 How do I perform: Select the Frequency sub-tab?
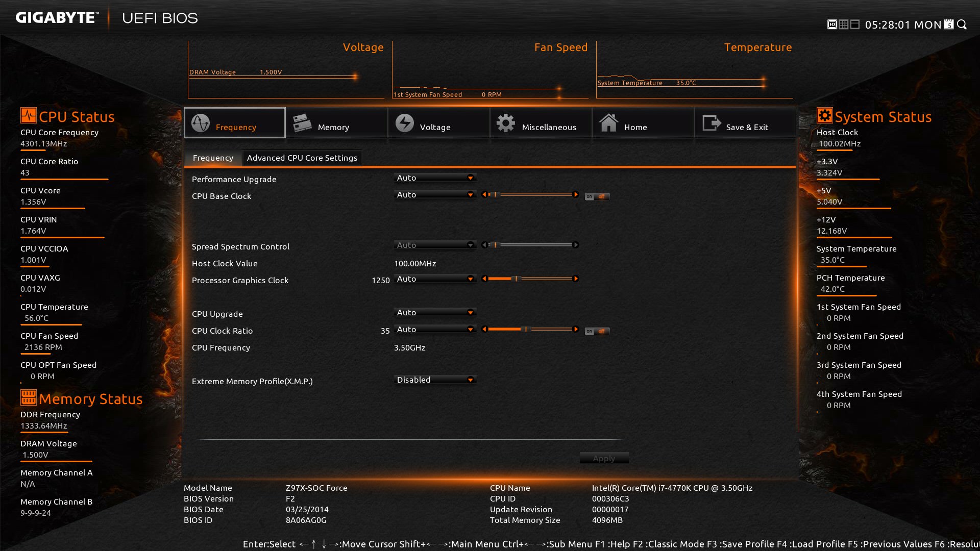(213, 158)
